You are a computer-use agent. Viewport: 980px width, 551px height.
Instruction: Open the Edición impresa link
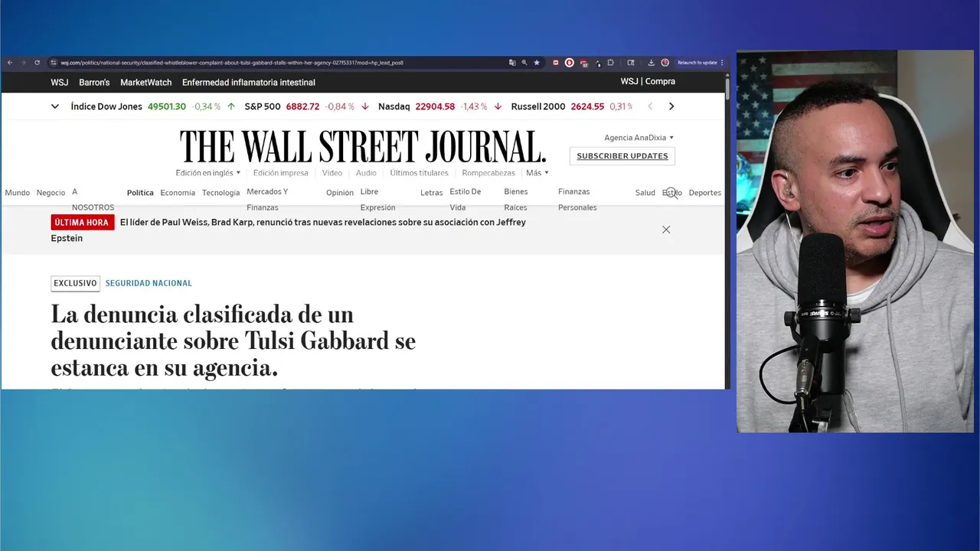point(281,173)
